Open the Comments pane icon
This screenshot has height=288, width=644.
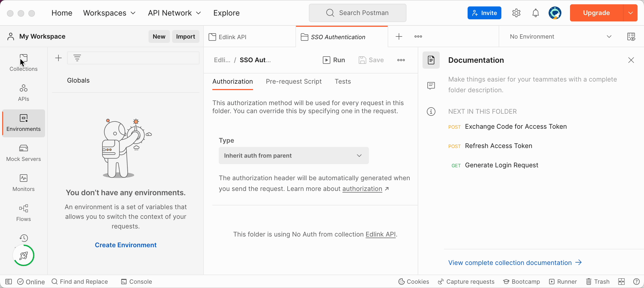click(431, 86)
